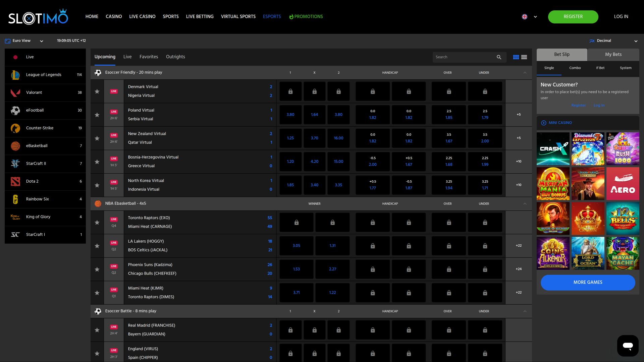Favorite the New Zealand vs Qatar match
The image size is (644, 362).
(x=97, y=138)
